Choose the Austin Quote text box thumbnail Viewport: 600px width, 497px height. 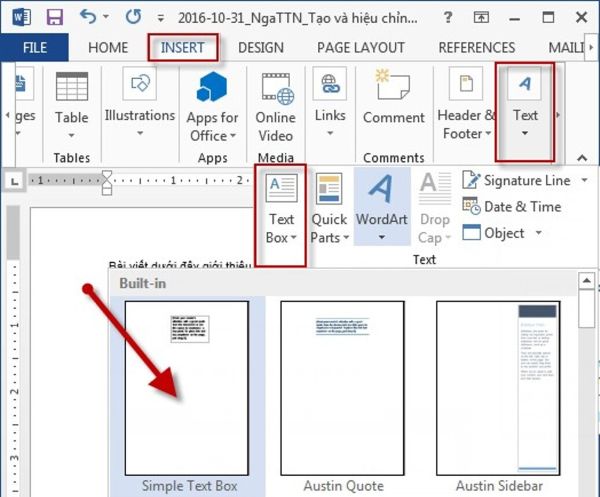coord(343,388)
